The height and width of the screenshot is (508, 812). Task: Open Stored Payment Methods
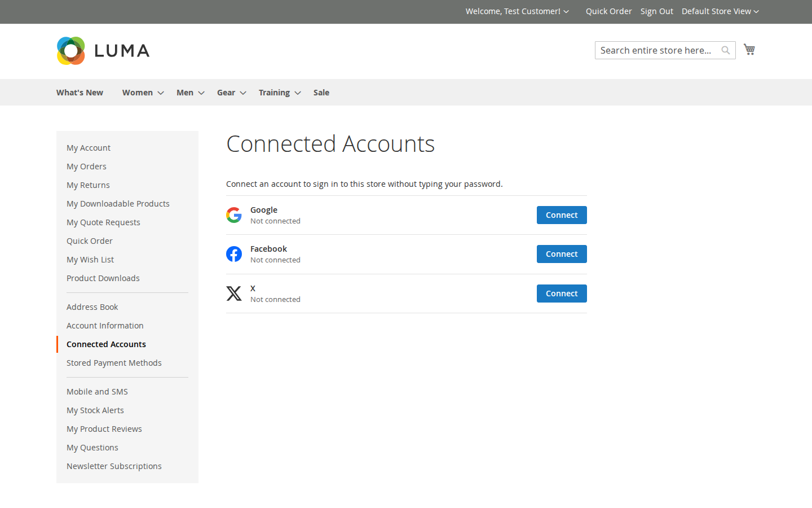click(114, 363)
